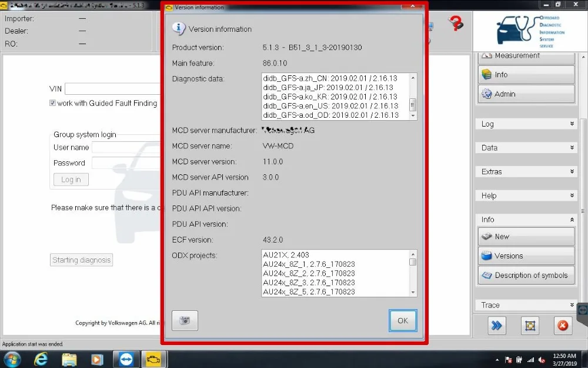Image resolution: width=588 pixels, height=368 pixels.
Task: Select AU24x_8Z_5 project row
Action: pos(309,291)
